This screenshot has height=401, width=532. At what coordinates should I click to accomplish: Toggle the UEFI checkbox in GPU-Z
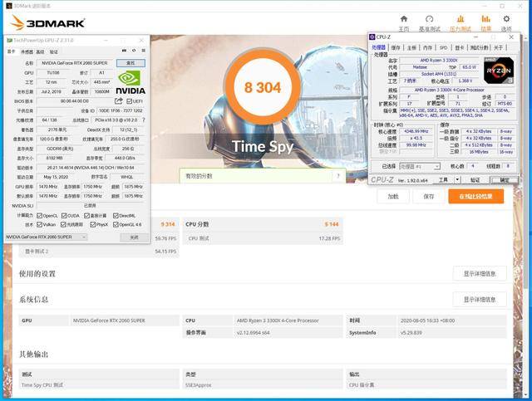[131, 100]
